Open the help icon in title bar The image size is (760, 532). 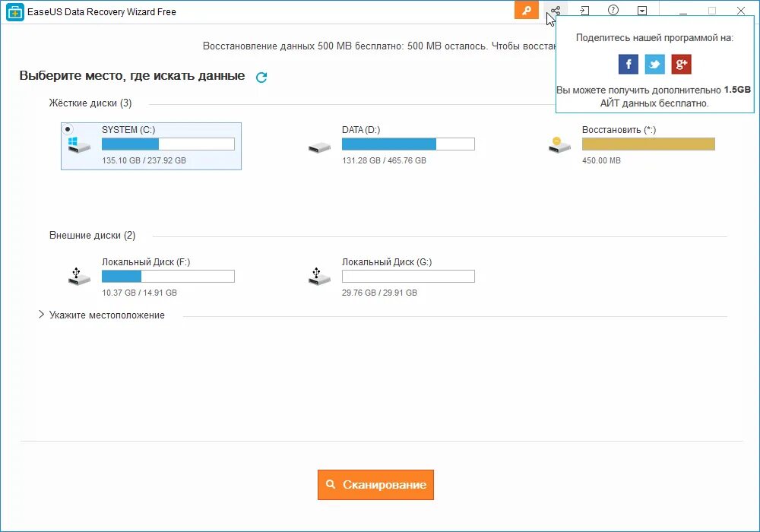click(x=613, y=11)
